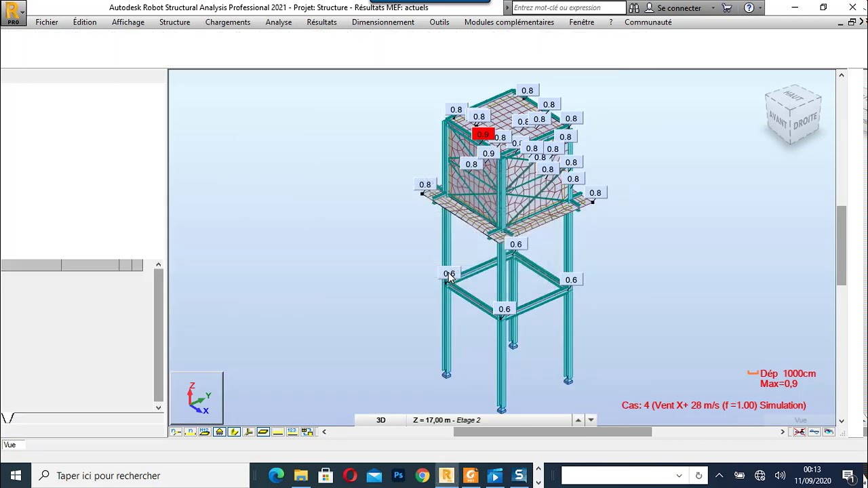Toggle the third display icon in bottom toolbar
868x488 pixels.
point(204,432)
